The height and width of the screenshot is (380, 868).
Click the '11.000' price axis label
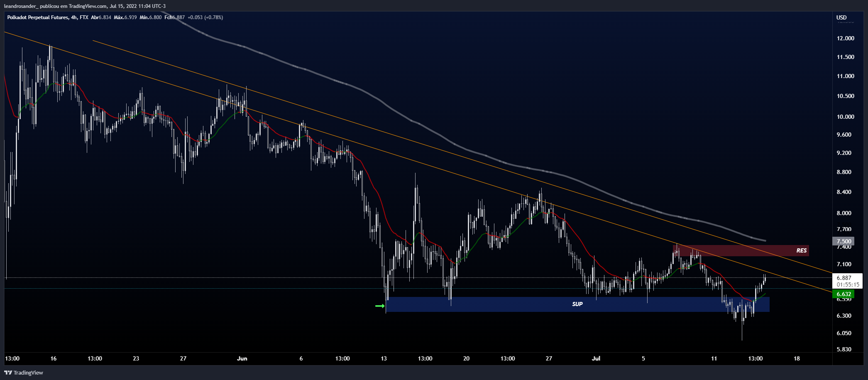pos(845,76)
